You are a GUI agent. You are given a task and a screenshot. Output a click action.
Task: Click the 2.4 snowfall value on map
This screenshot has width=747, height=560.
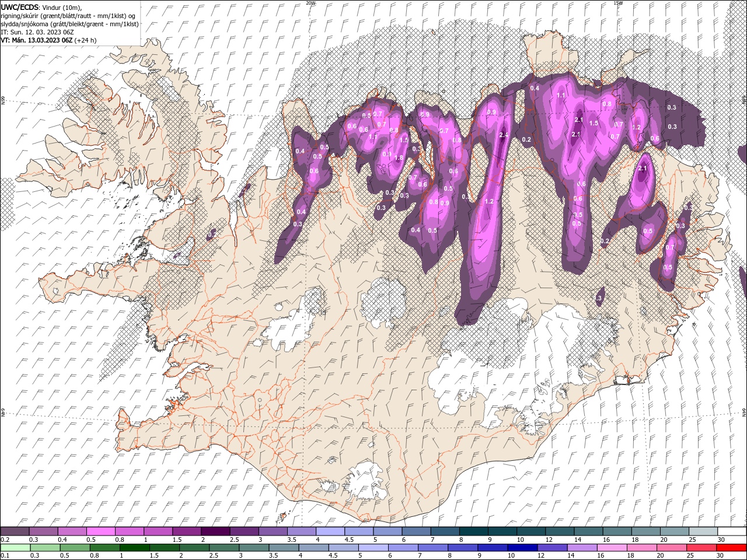(505, 135)
